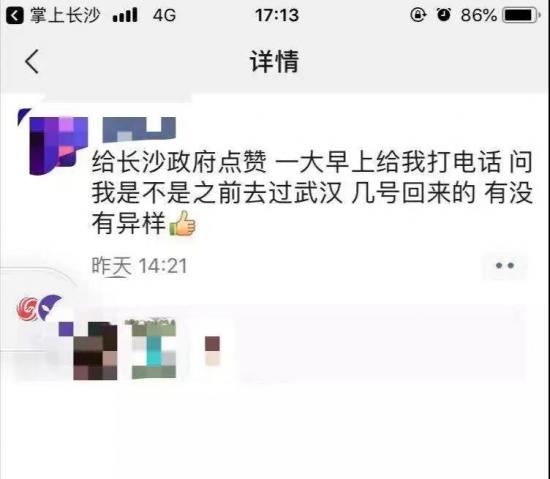Open the two-dot more options button
The width and height of the screenshot is (550, 479).
(x=505, y=266)
